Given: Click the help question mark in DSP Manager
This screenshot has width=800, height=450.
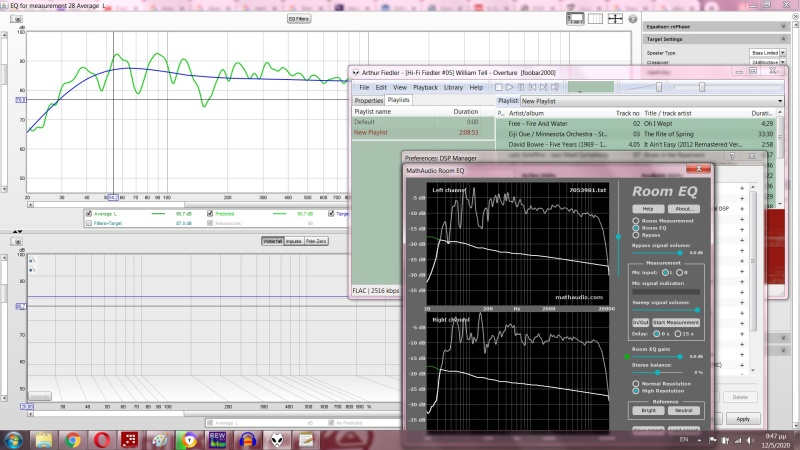Looking at the screenshot, I should coord(732,156).
